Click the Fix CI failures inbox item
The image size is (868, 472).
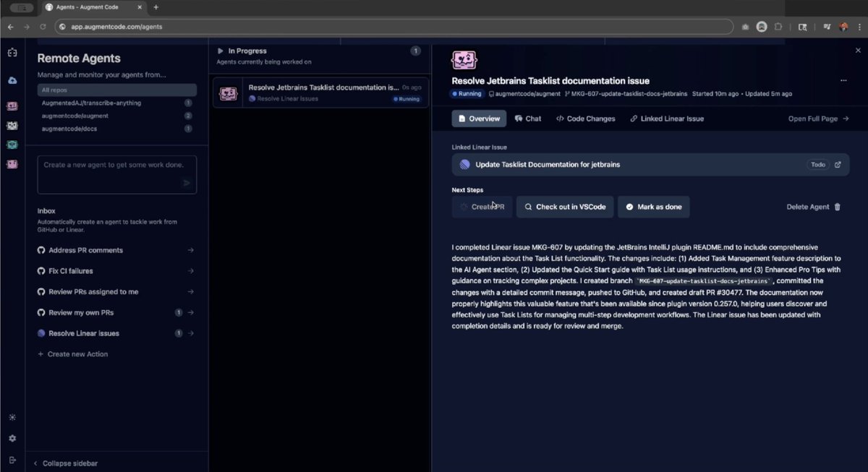[116, 271]
